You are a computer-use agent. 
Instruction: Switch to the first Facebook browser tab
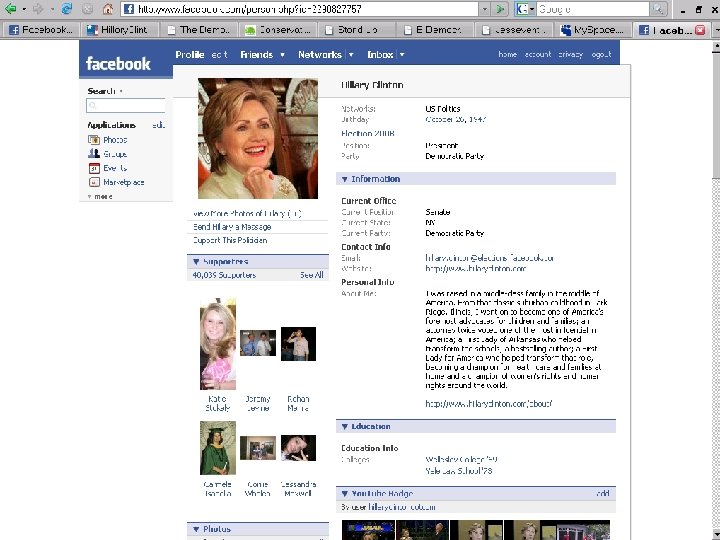click(x=40, y=30)
